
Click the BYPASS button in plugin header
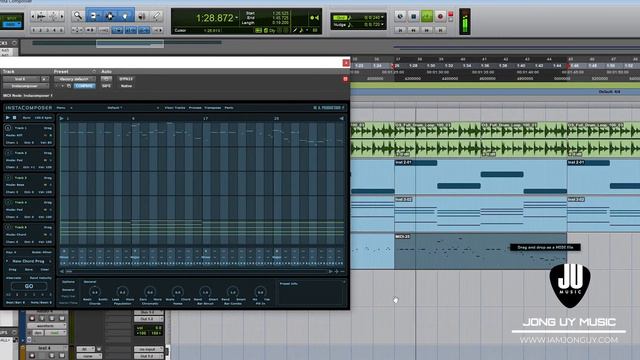(126, 79)
